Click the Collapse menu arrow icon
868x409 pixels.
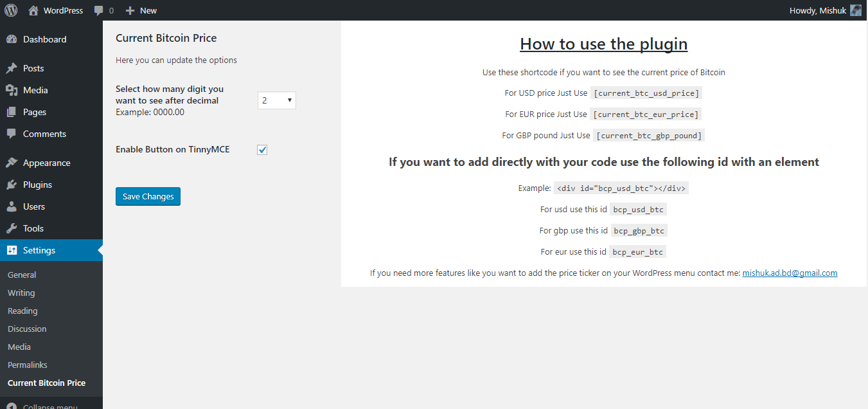point(12,406)
